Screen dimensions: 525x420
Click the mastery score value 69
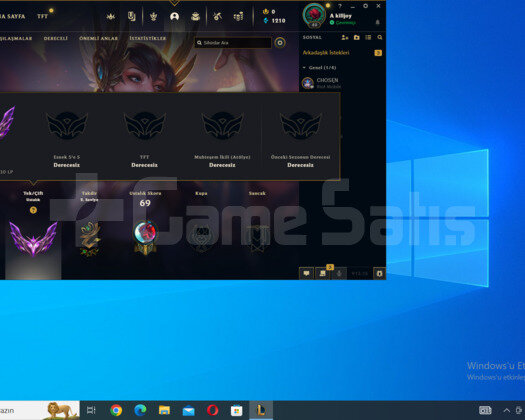tap(145, 203)
